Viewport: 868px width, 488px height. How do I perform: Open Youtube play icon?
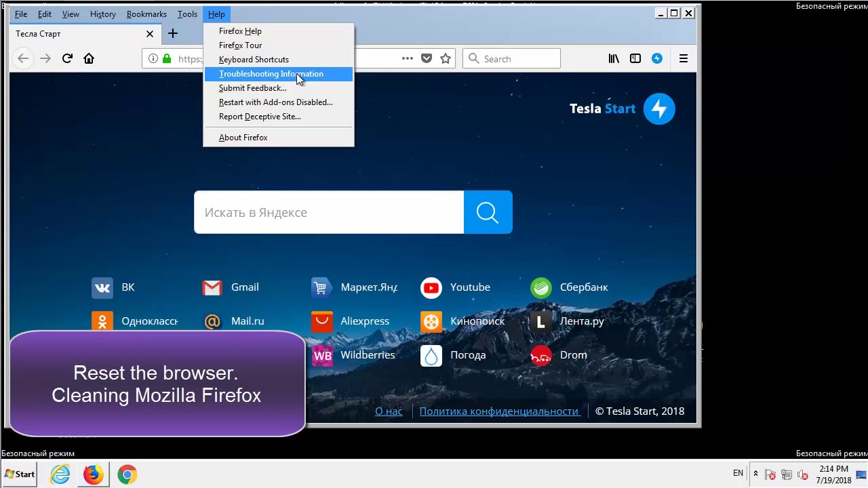pyautogui.click(x=431, y=287)
